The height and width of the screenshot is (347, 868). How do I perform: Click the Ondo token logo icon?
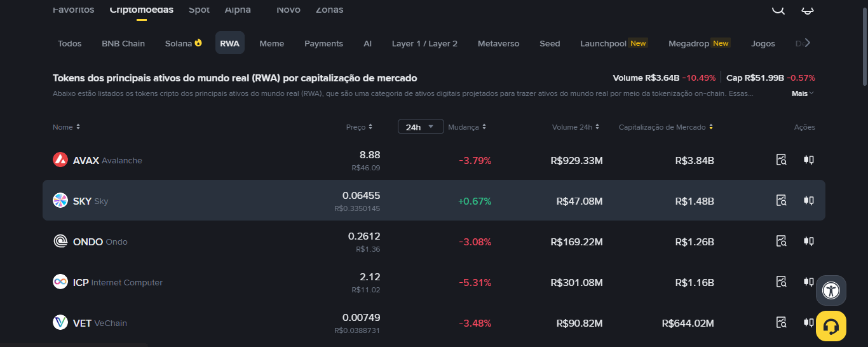(x=60, y=242)
